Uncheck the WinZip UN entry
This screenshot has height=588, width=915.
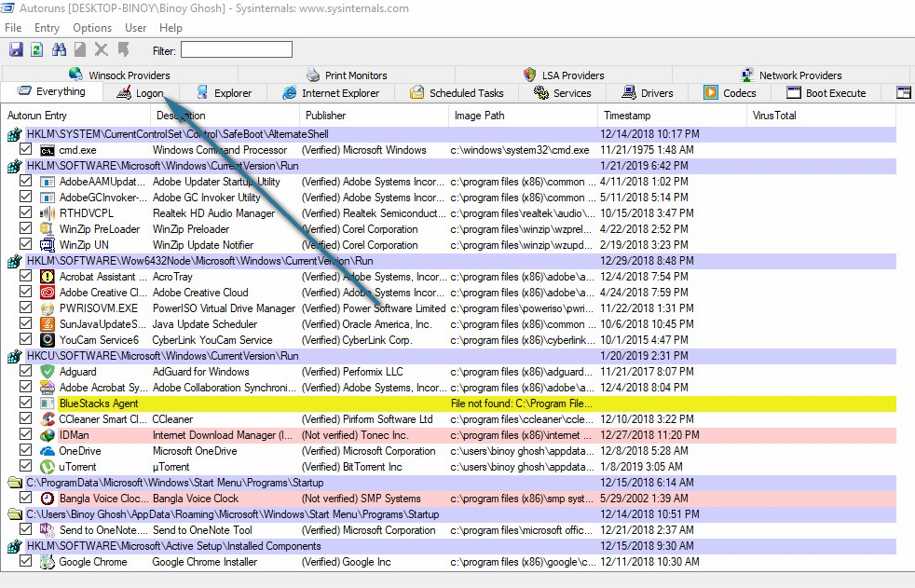point(26,244)
